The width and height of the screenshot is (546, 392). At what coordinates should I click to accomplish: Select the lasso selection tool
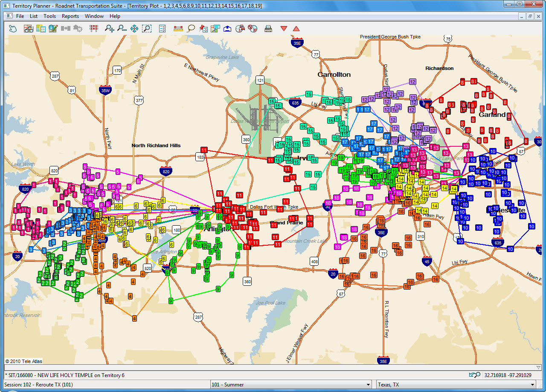[x=191, y=29]
